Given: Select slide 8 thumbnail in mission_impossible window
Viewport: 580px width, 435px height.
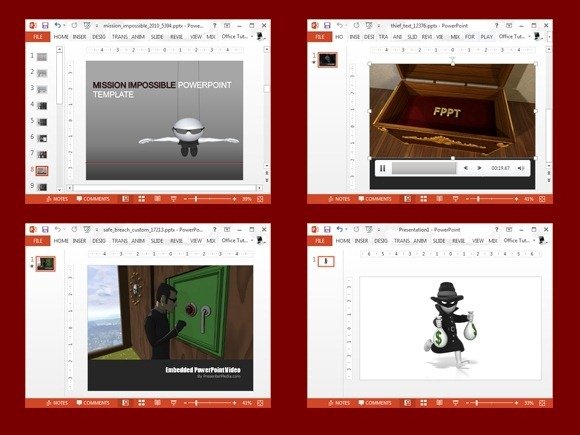Looking at the screenshot, I should click(42, 171).
